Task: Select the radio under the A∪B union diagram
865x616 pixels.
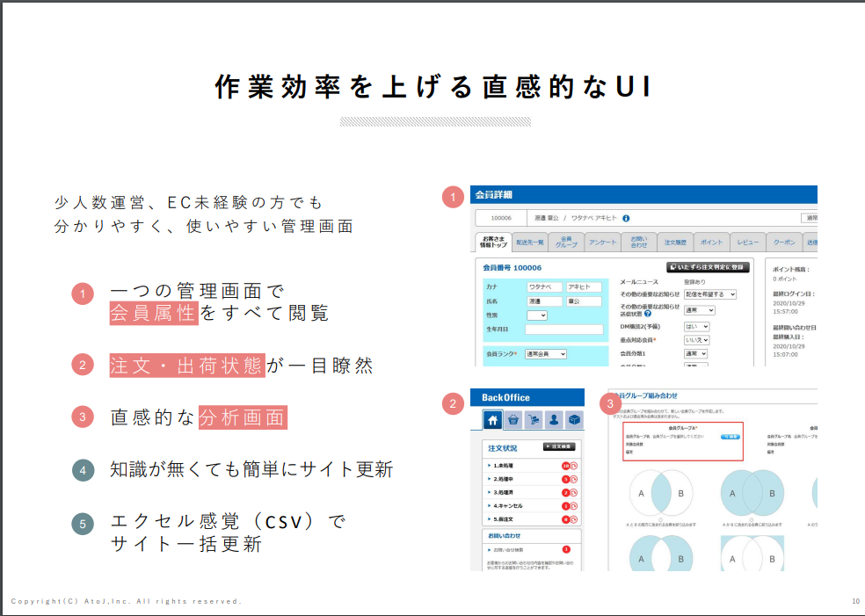Action: (x=752, y=519)
